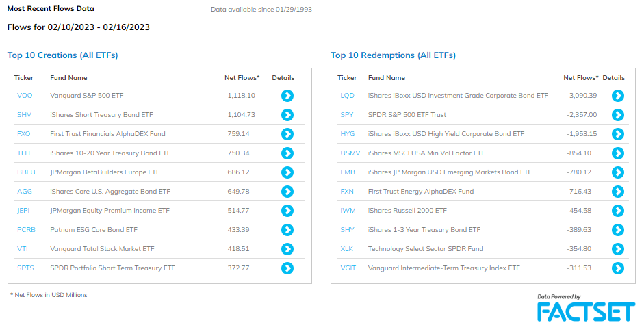This screenshot has height=325, width=644.
Task: Follow the TLH ticker link
Action: pyautogui.click(x=23, y=153)
